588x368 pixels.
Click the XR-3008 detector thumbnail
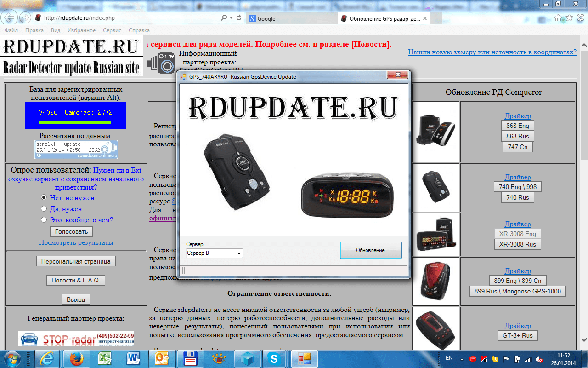[435, 234]
